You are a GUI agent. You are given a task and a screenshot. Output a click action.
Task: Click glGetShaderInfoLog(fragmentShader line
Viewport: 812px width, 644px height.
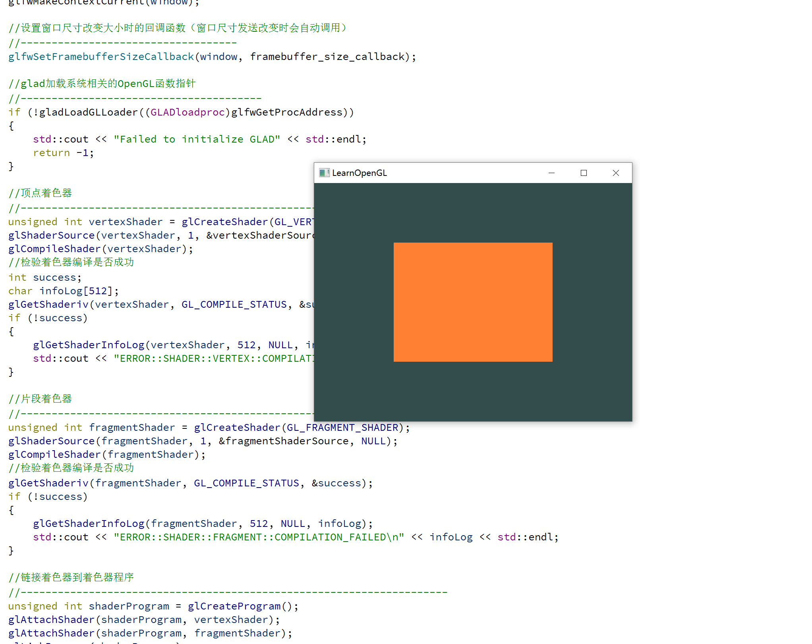[203, 524]
